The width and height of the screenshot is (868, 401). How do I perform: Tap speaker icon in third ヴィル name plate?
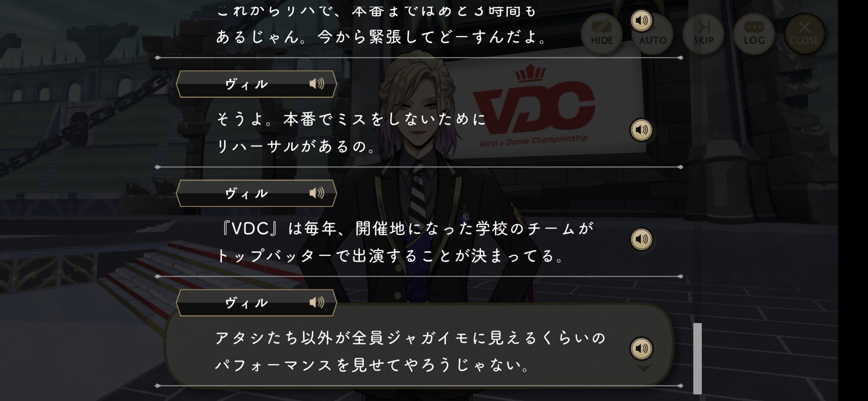point(317,302)
